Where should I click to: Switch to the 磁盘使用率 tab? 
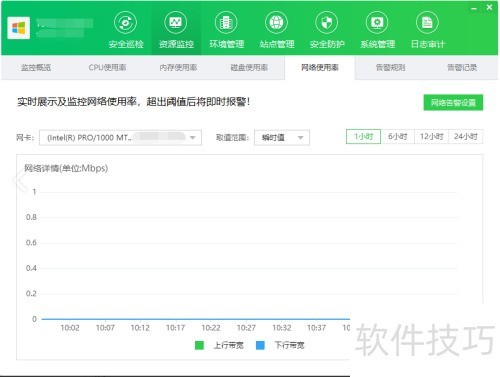[249, 67]
